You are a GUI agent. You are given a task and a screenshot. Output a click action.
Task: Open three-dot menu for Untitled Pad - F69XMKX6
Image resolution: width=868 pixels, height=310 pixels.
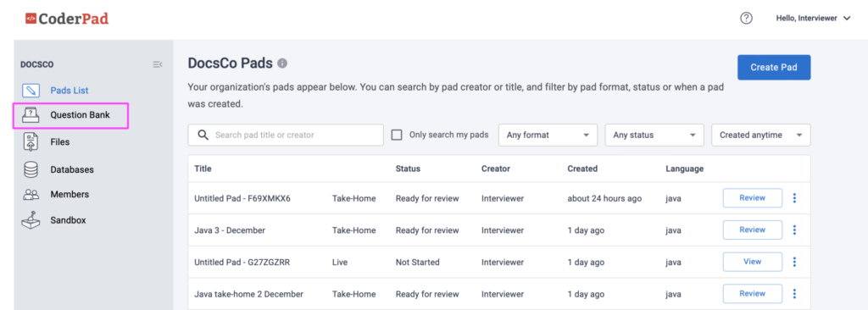click(x=794, y=198)
